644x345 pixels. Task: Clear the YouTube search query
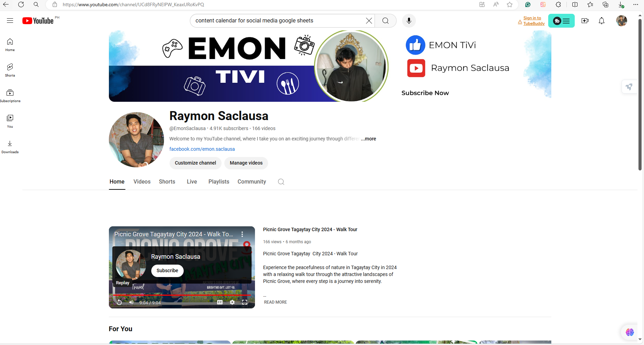[x=369, y=21]
